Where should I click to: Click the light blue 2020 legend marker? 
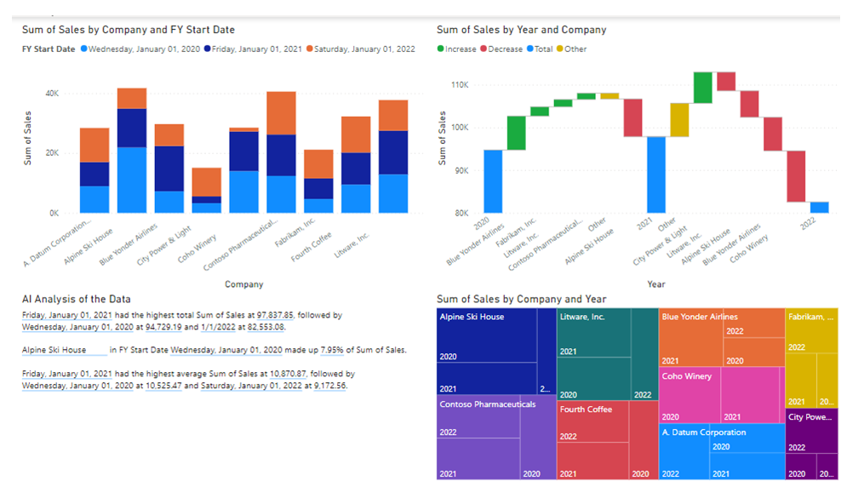84,49
